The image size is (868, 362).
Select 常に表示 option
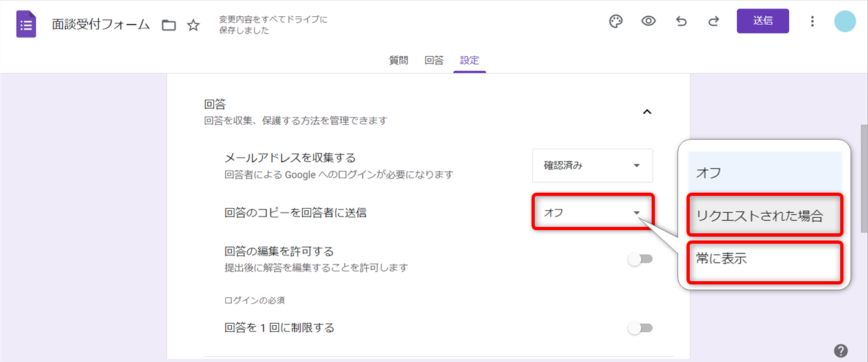point(765,260)
